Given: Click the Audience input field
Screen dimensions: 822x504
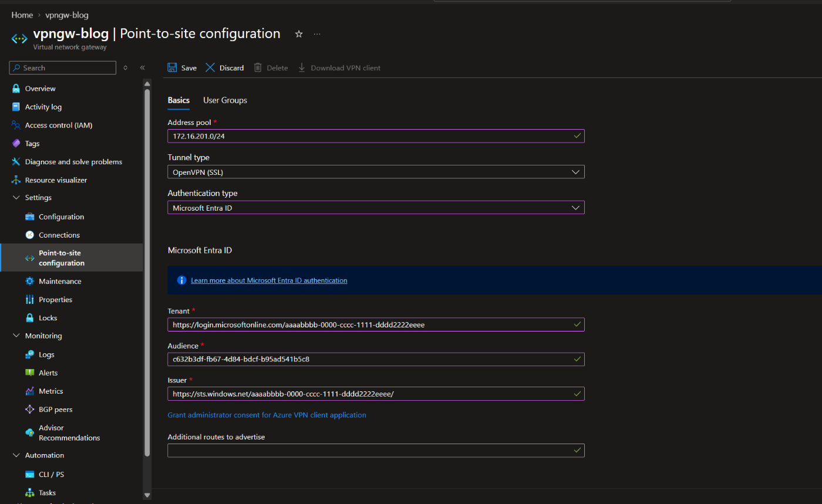Looking at the screenshot, I should [x=376, y=359].
